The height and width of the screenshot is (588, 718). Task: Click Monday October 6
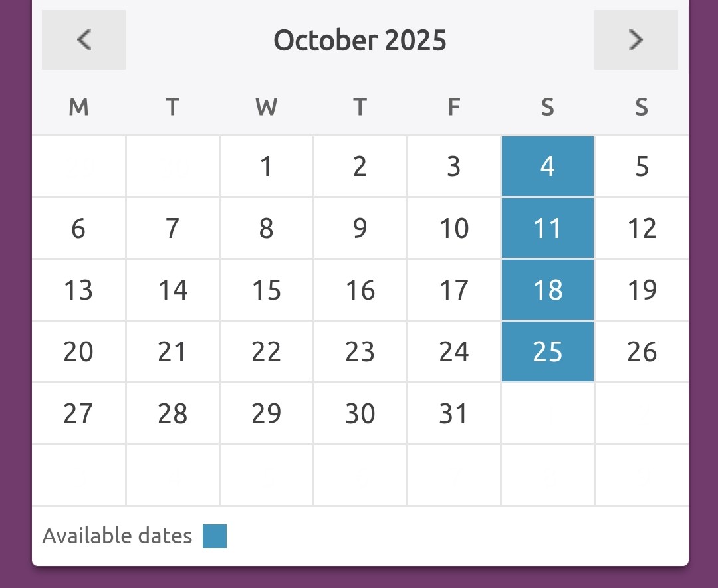click(78, 228)
